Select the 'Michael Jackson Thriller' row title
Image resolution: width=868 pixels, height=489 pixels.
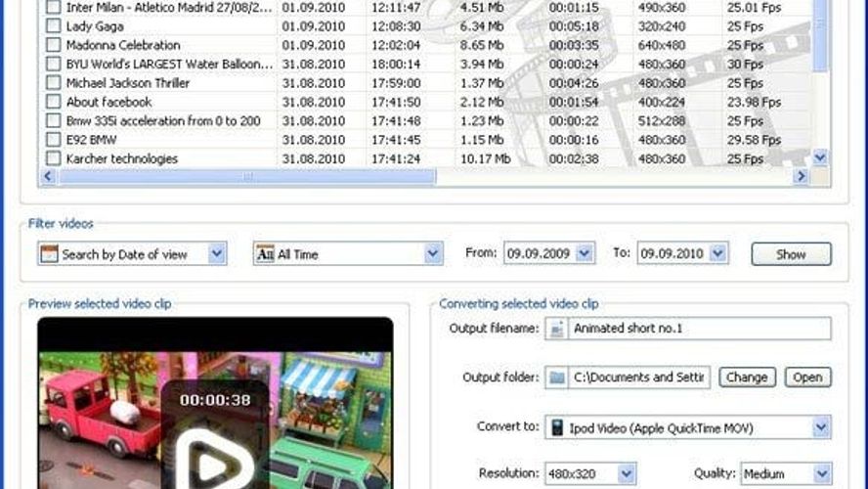click(x=127, y=83)
